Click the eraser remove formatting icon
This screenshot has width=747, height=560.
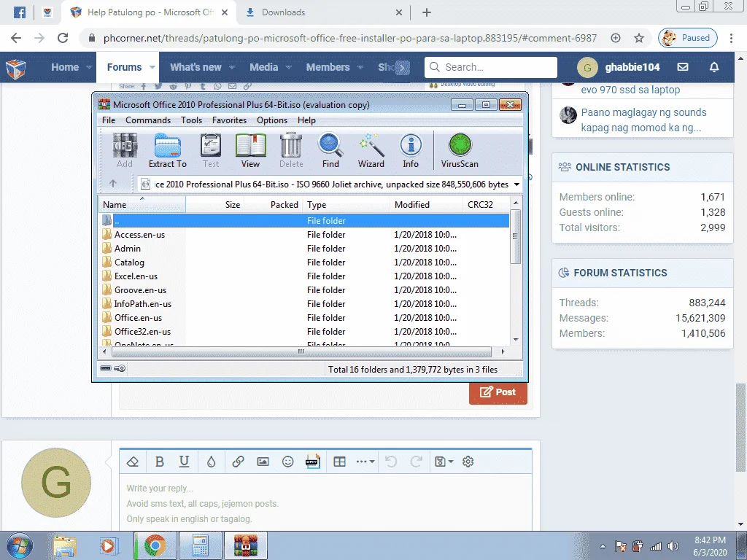click(x=133, y=462)
